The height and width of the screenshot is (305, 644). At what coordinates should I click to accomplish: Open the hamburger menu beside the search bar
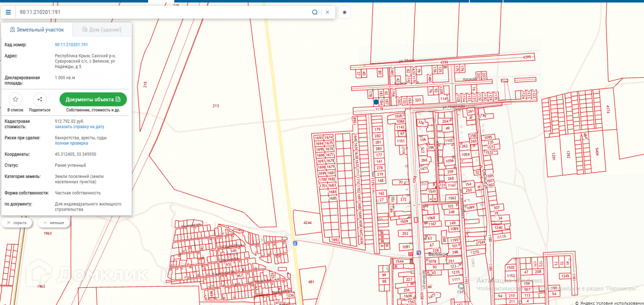click(8, 12)
